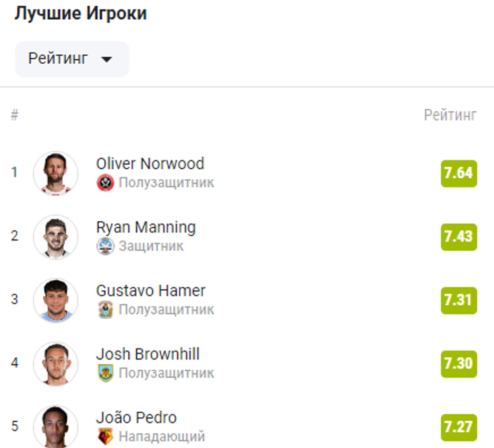
Task: Click the 7.64 rating badge
Action: (x=459, y=173)
